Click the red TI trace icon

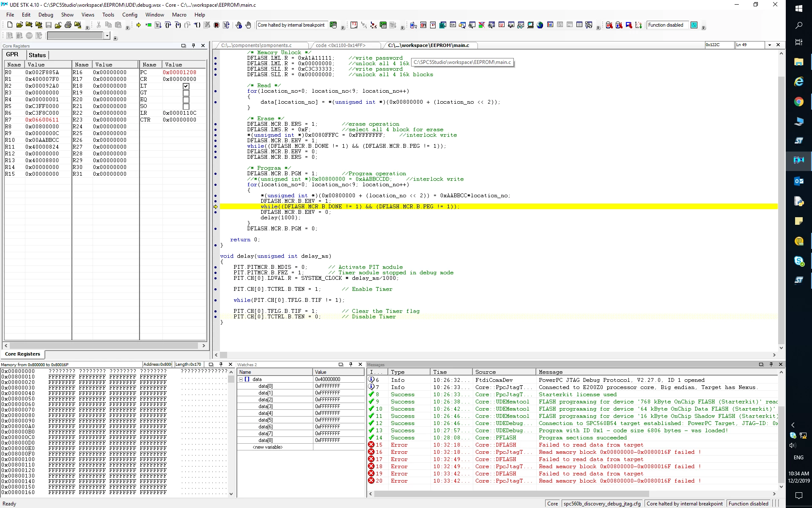coord(354,25)
